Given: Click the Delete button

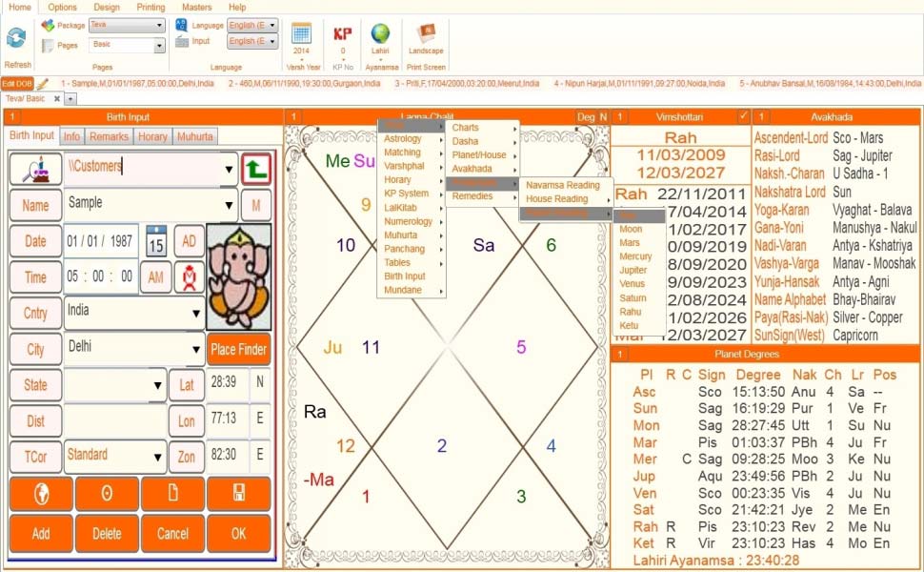Looking at the screenshot, I should [107, 534].
